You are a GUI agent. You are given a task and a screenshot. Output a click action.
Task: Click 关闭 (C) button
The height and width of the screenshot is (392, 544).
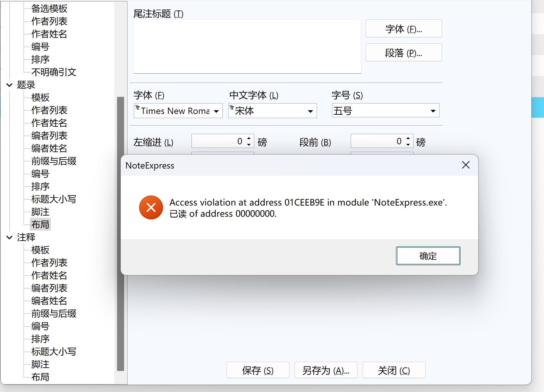tap(394, 370)
